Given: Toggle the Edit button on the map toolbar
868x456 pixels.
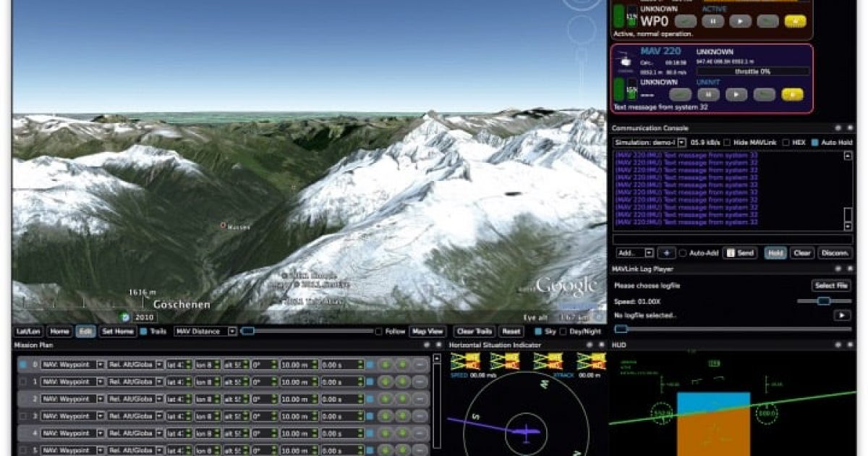Looking at the screenshot, I should tap(86, 332).
